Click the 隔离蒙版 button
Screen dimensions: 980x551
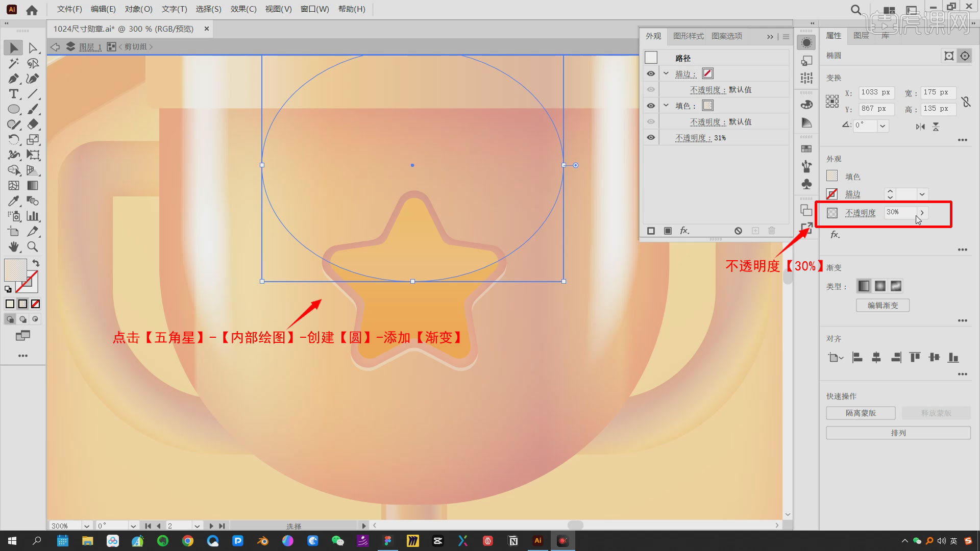(x=861, y=413)
